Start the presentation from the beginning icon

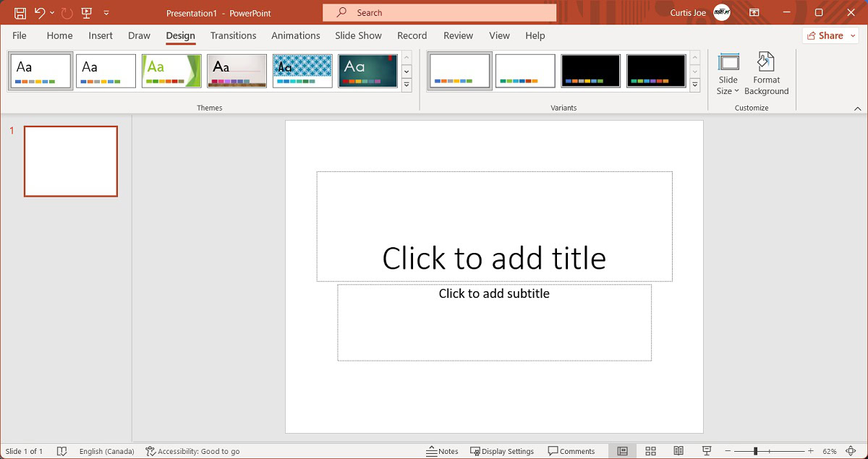tap(87, 13)
